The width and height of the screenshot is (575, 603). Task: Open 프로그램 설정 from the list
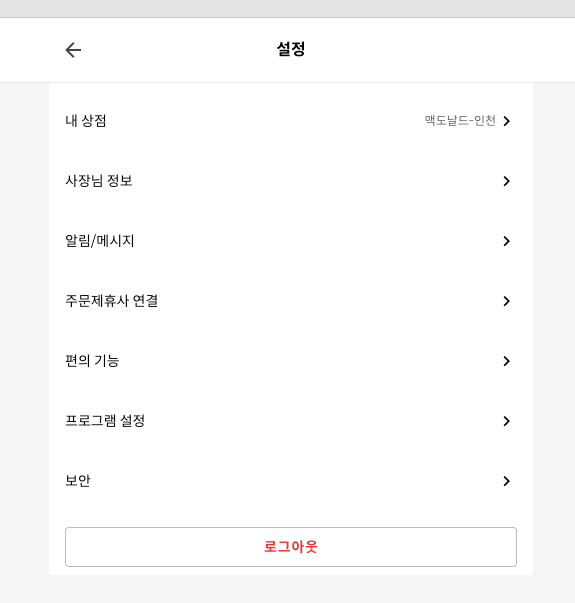tap(291, 421)
